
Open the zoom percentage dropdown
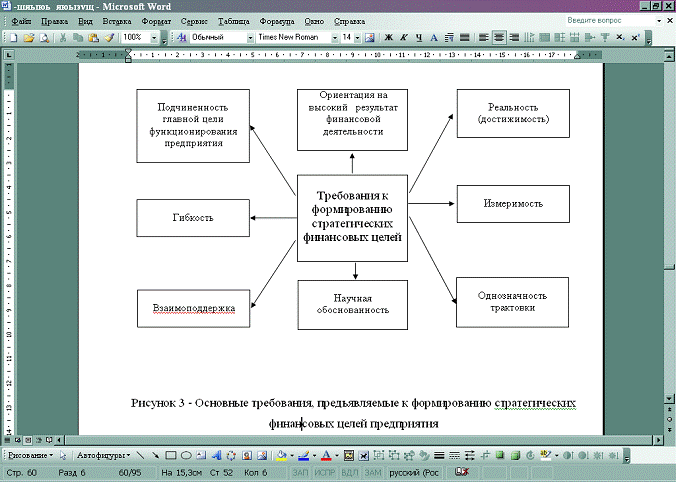(151, 37)
